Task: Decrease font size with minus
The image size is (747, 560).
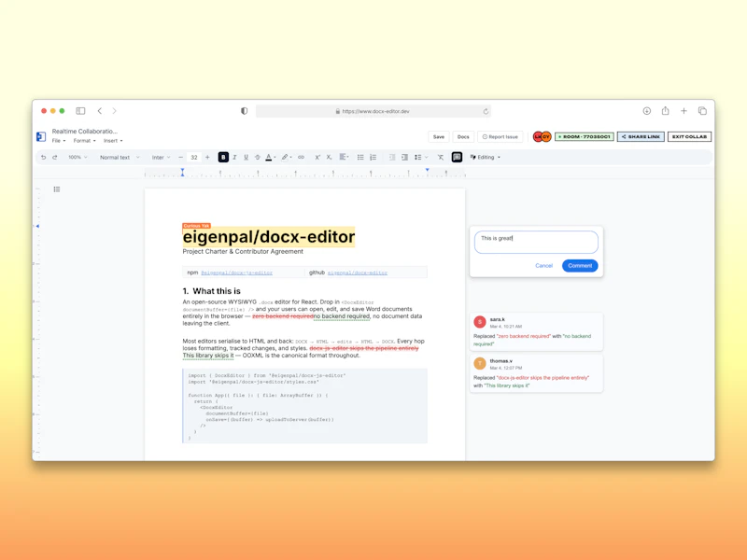Action: tap(180, 157)
